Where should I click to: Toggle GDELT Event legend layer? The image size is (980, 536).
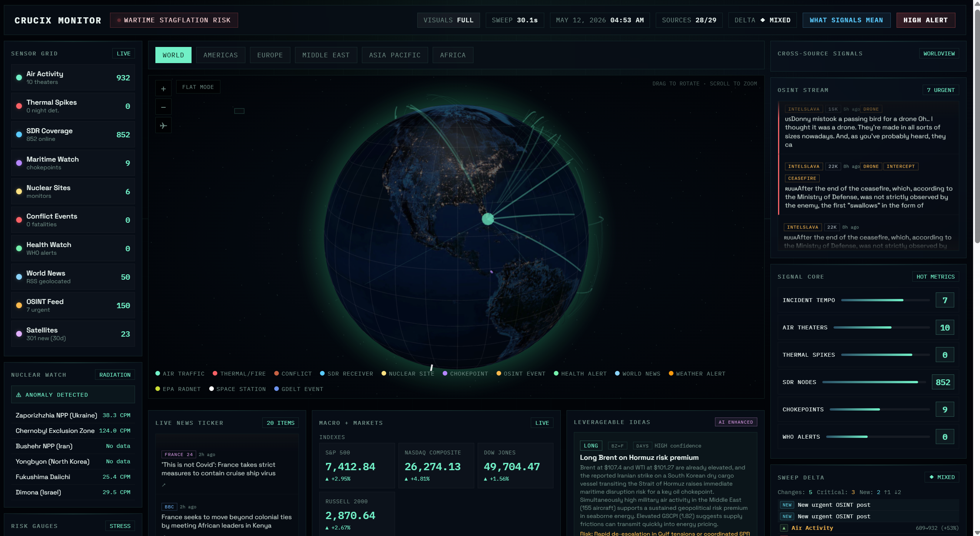[x=299, y=389]
